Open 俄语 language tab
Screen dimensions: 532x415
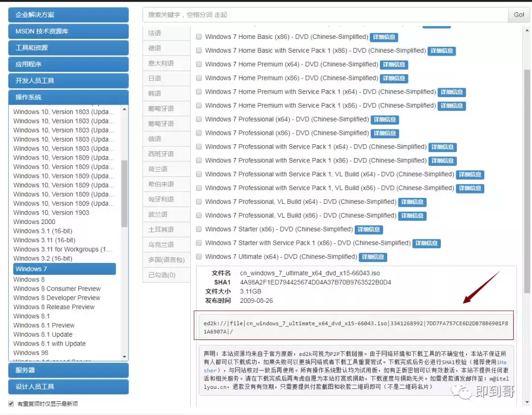pyautogui.click(x=166, y=139)
